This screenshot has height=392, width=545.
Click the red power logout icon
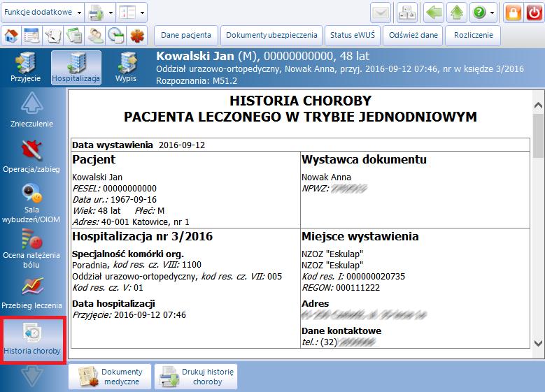coord(534,13)
